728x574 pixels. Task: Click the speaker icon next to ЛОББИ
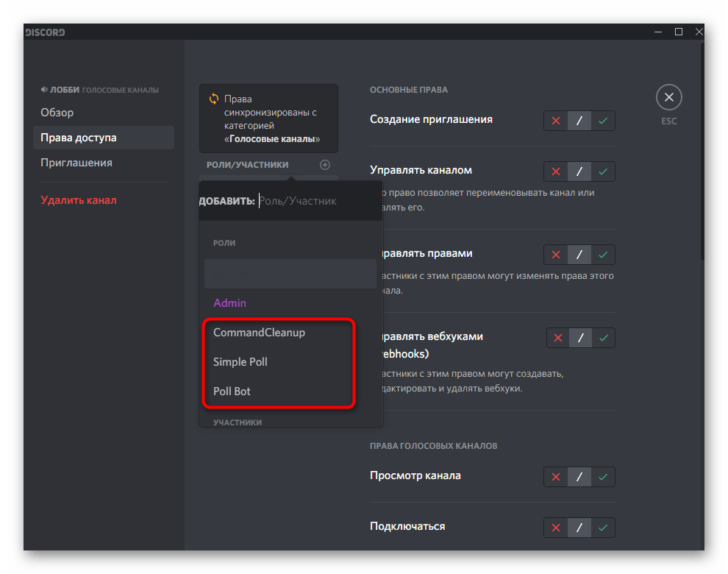tap(44, 90)
